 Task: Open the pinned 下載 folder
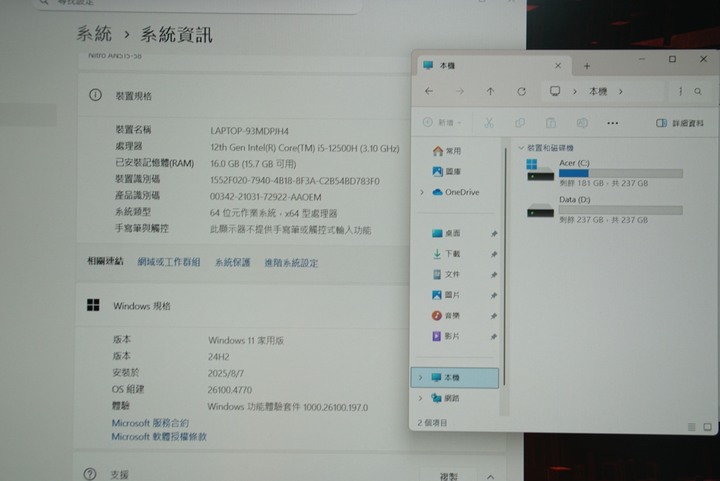tap(446, 254)
